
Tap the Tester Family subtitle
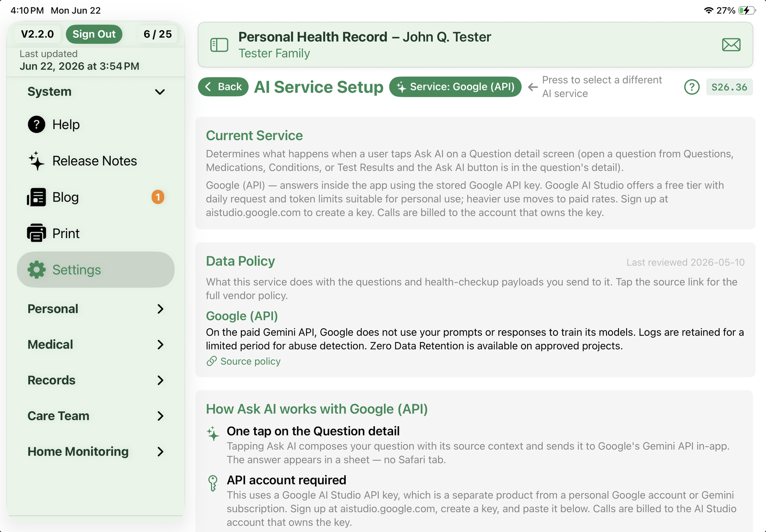coord(274,53)
